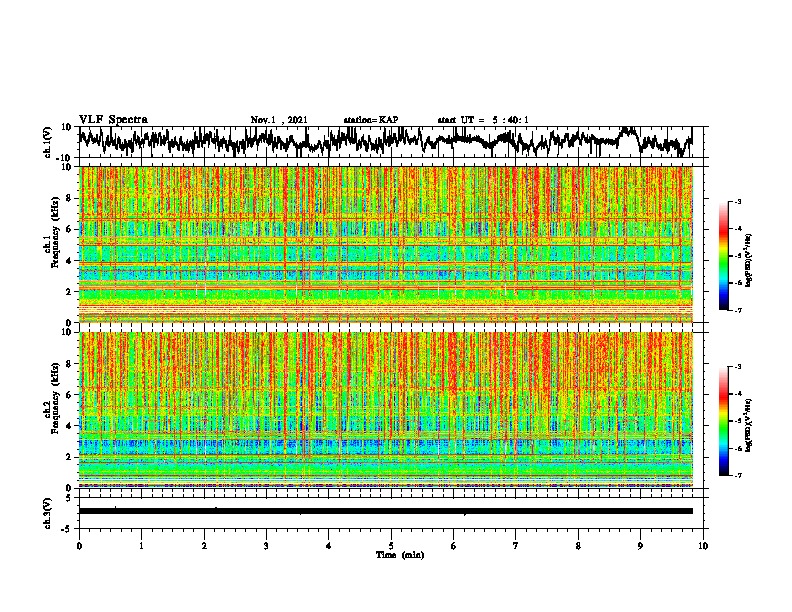Click the time axis tick label "8"

pyautogui.click(x=578, y=546)
